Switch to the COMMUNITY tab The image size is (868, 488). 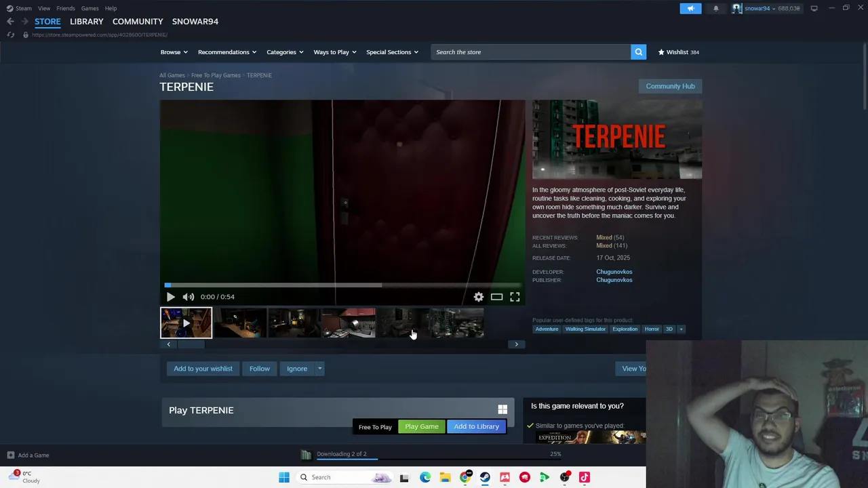coord(138,22)
